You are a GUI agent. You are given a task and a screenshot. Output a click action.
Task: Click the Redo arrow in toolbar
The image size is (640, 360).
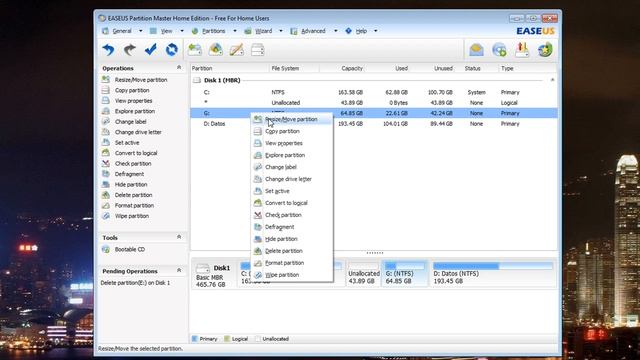pos(129,50)
